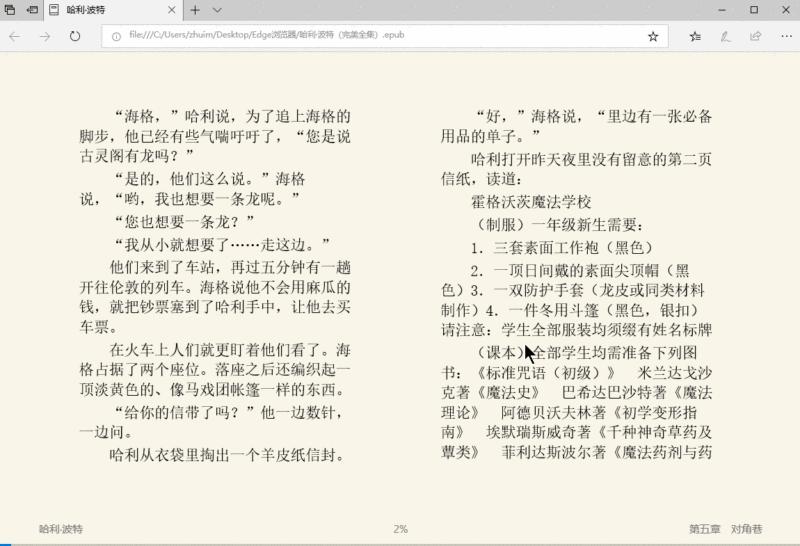Select the 哈利·波特 browser tab
The image size is (800, 546).
coord(111,10)
